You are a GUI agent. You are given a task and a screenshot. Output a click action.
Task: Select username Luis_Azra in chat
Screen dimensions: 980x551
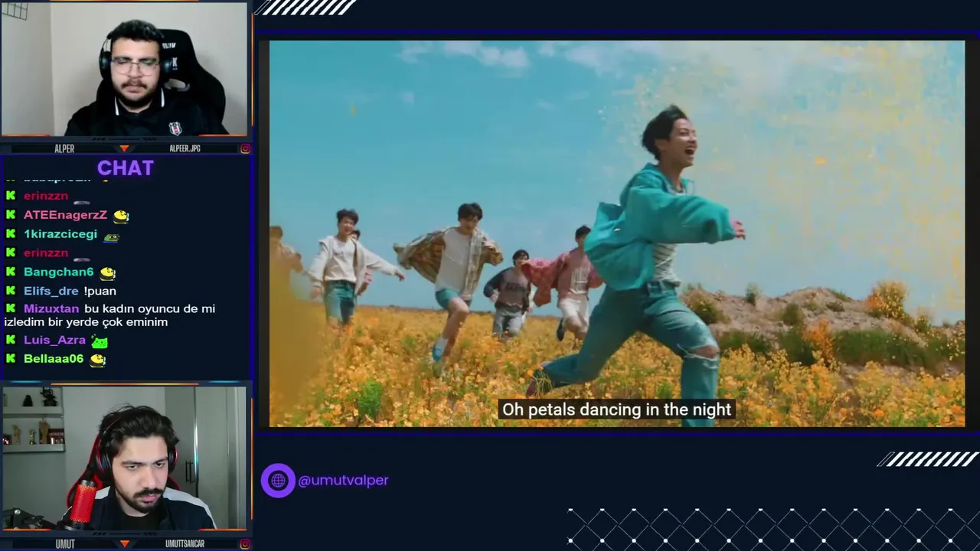point(54,340)
